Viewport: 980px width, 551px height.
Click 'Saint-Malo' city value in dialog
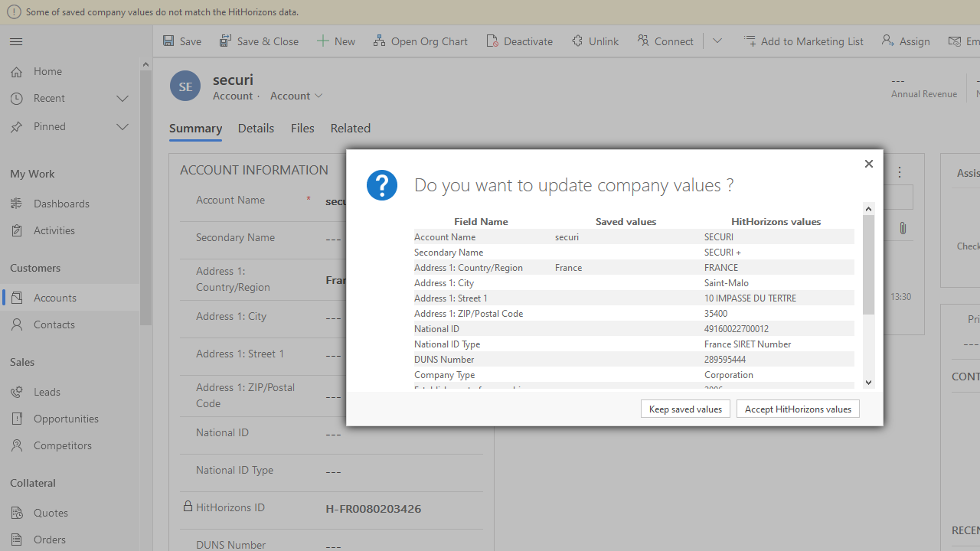click(x=727, y=283)
